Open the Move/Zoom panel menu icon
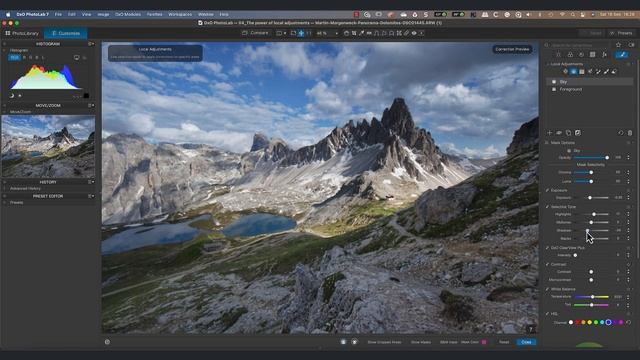 91,105
